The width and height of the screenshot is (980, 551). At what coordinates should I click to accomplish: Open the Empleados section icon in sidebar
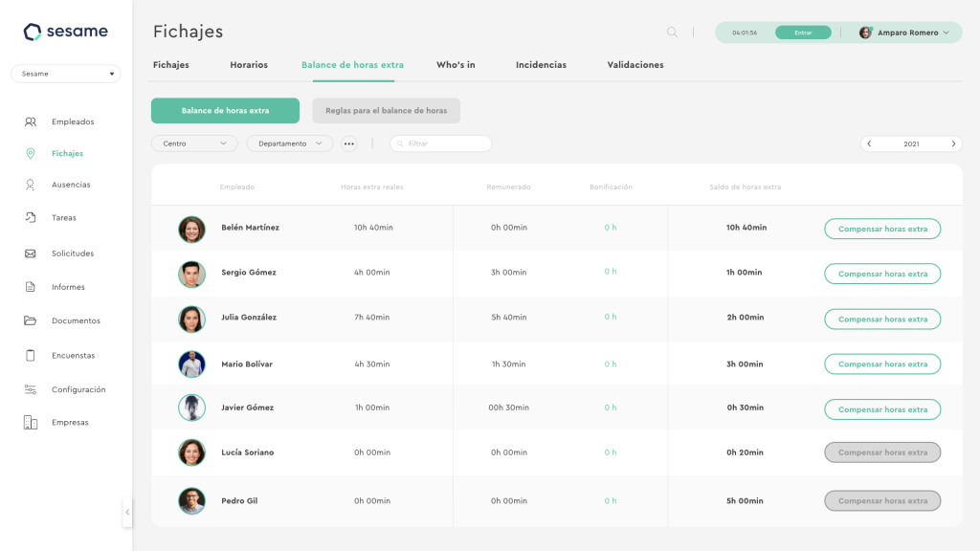31,121
